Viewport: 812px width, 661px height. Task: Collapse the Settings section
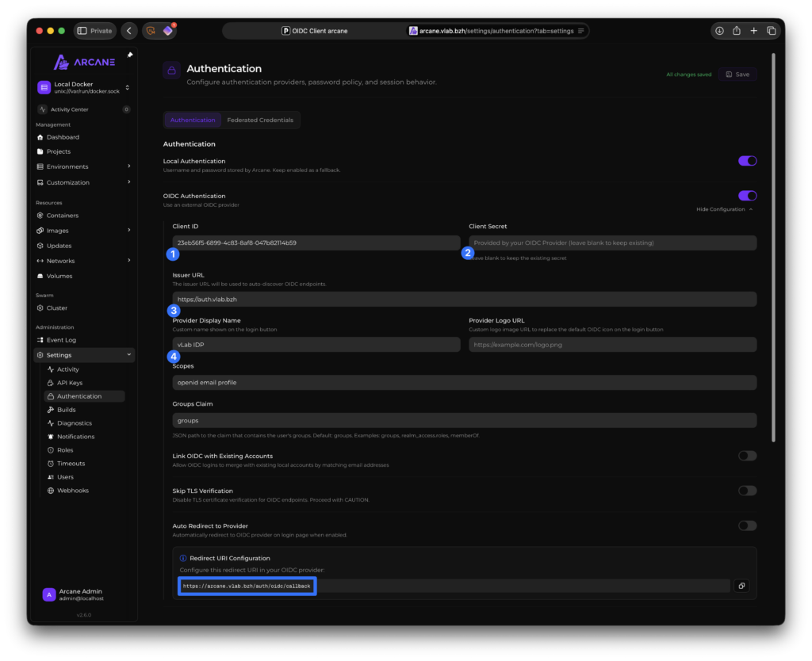(129, 355)
